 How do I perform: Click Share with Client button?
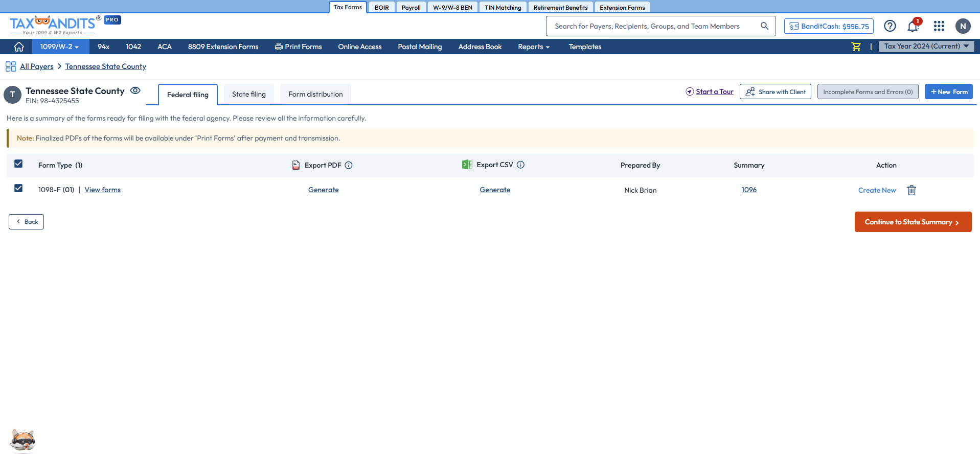(x=776, y=91)
